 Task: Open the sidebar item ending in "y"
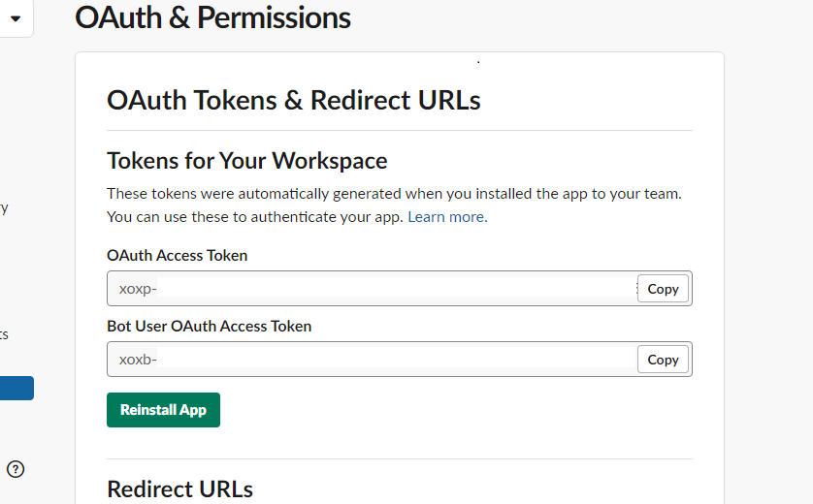point(4,208)
